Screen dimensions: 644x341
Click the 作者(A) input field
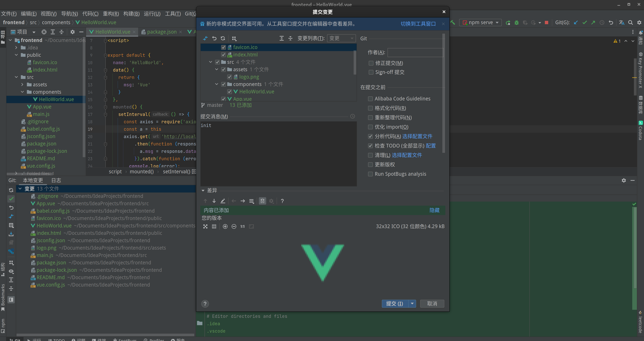[415, 52]
